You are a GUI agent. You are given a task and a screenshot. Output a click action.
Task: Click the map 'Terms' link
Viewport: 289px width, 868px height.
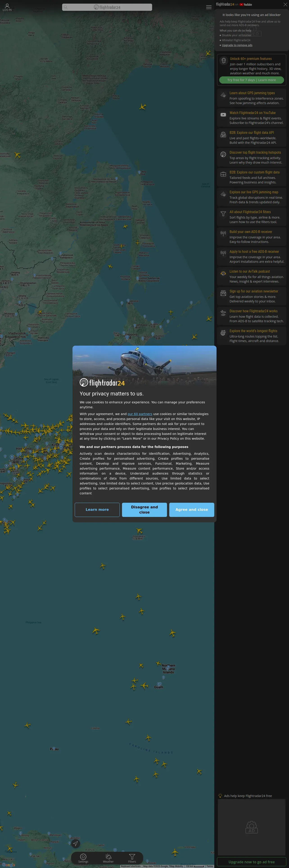(210, 866)
